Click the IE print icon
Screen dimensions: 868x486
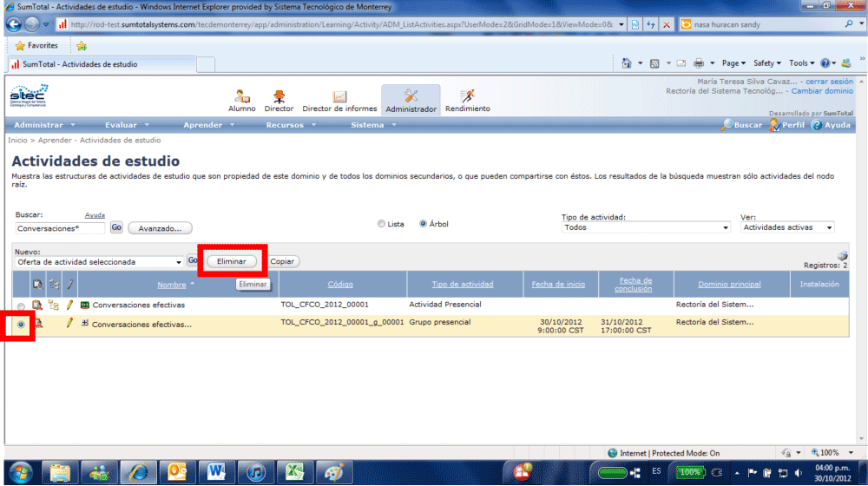click(x=699, y=63)
